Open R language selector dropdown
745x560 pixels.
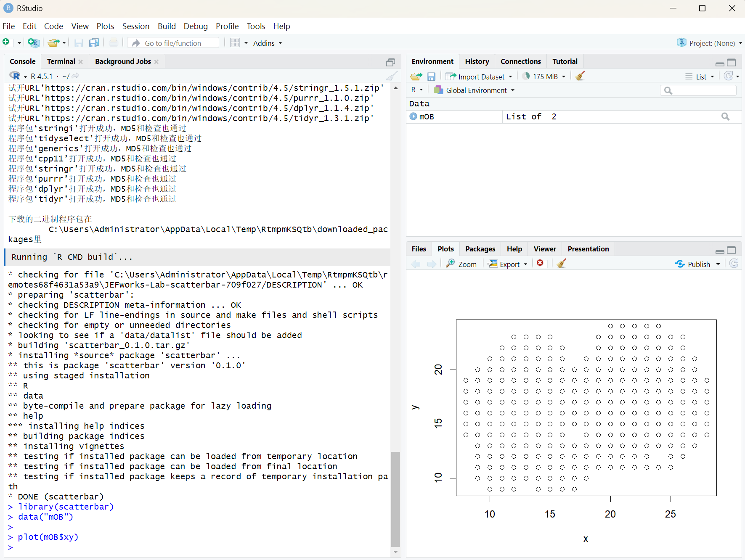417,90
